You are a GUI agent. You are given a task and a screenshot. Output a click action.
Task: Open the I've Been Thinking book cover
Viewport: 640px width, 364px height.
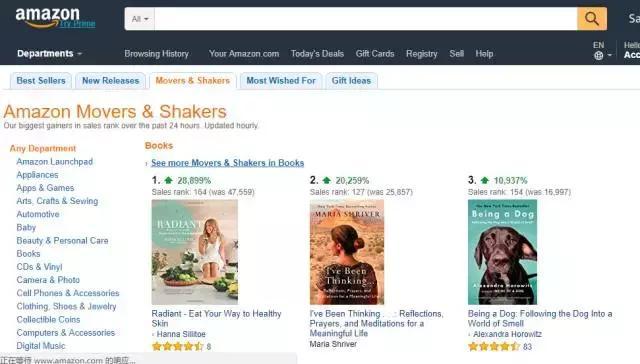(x=347, y=252)
